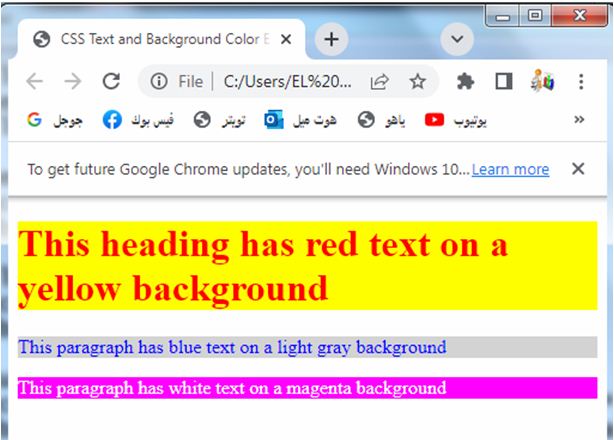This screenshot has height=440, width=614.
Task: Open the Facebook bookmark (فيس بوك)
Action: tap(138, 120)
